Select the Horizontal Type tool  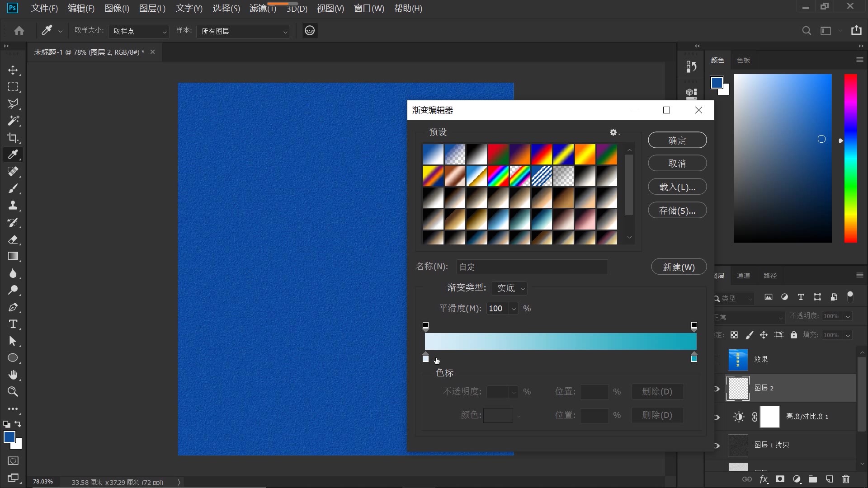point(13,324)
